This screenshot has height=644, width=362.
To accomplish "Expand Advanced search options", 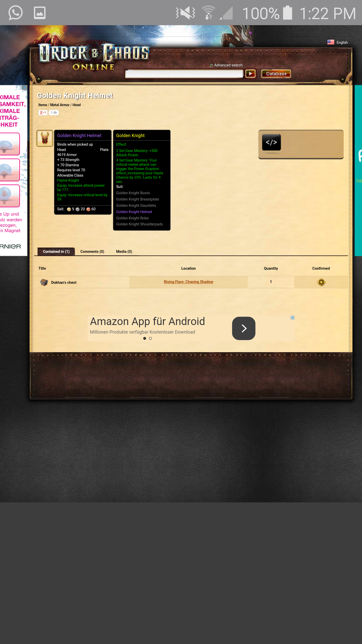I will [x=226, y=65].
